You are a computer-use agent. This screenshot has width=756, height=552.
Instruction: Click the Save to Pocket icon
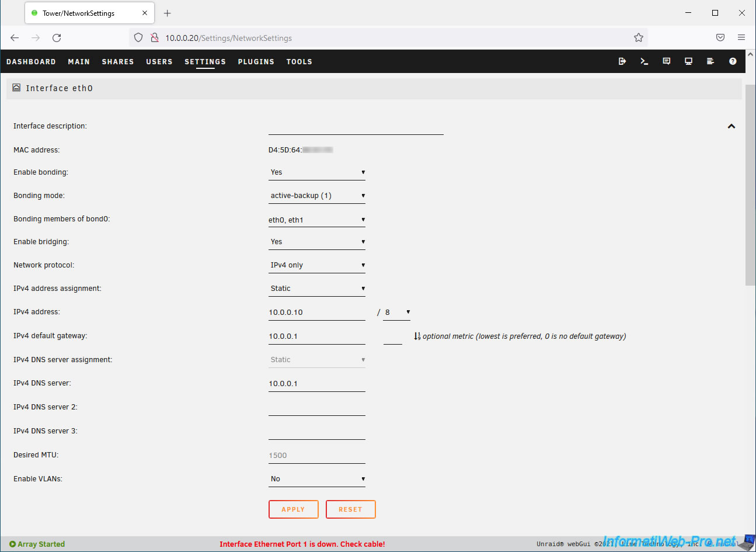pos(720,37)
